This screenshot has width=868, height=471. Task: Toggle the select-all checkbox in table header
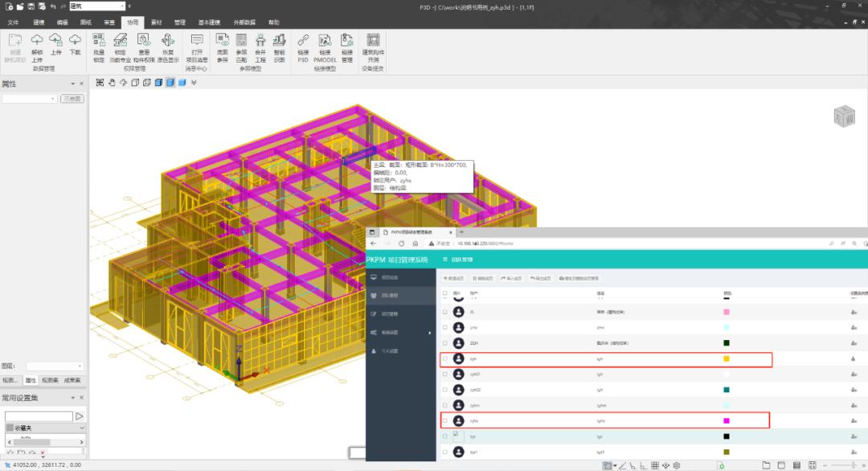[446, 293]
